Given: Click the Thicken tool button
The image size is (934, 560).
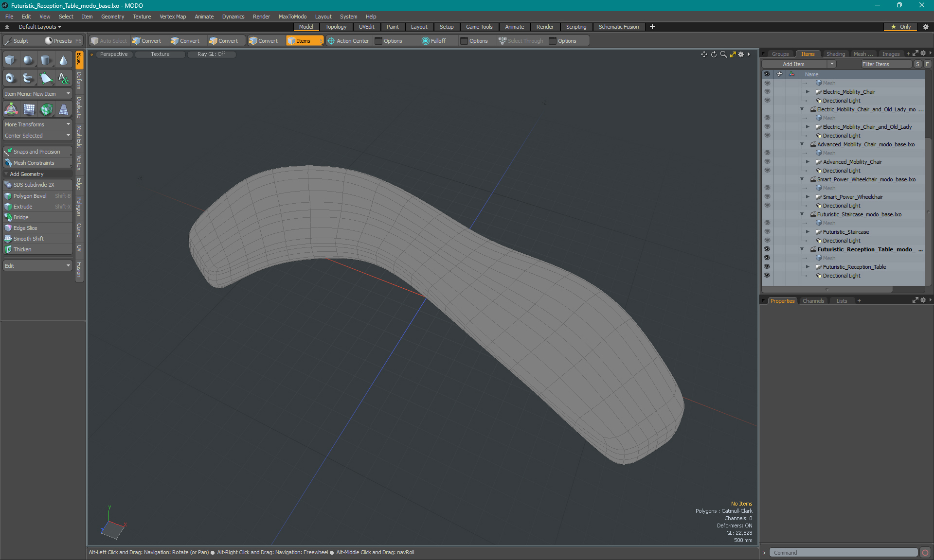Looking at the screenshot, I should point(22,249).
